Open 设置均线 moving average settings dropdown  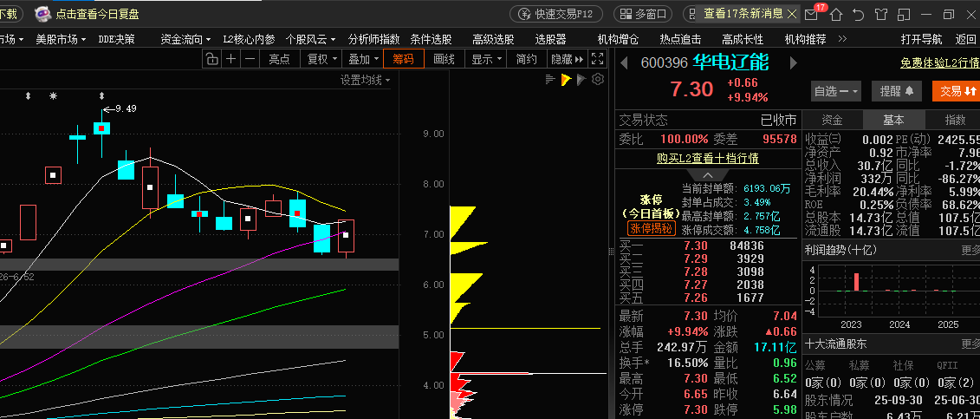365,80
